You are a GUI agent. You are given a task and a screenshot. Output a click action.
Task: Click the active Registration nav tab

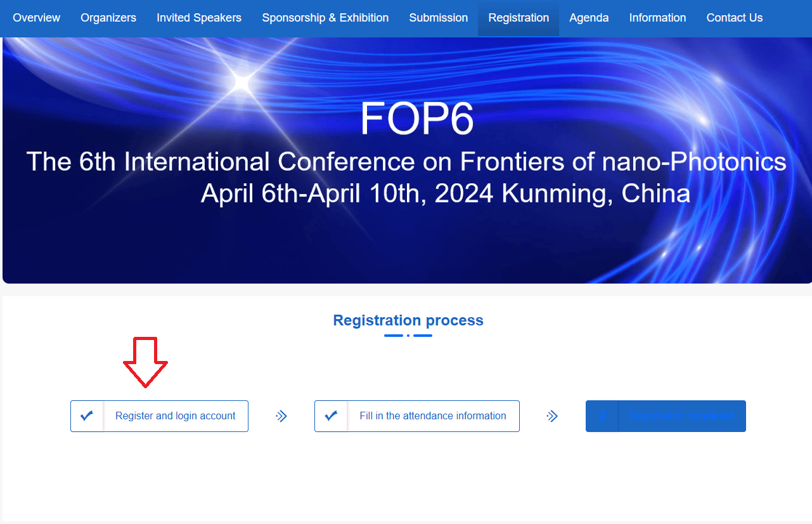point(519,18)
